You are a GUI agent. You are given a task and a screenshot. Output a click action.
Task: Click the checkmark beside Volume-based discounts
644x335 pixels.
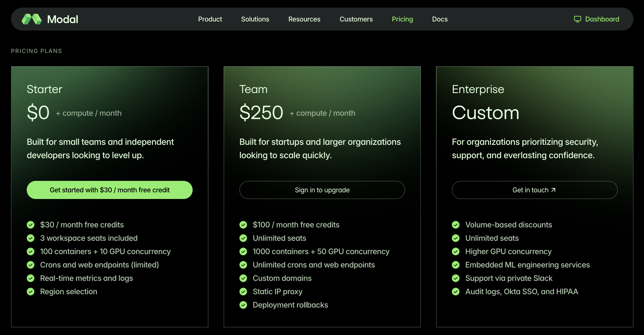[x=455, y=225]
